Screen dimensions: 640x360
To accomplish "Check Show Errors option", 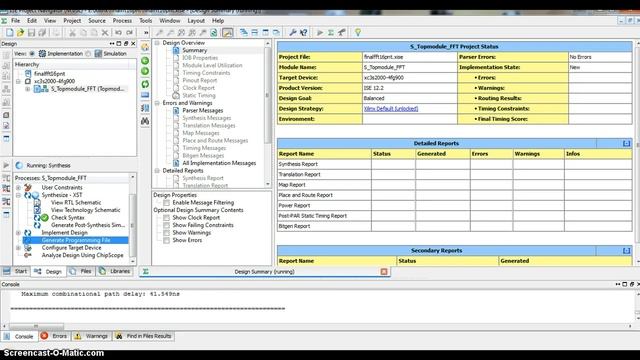I will click(x=166, y=240).
